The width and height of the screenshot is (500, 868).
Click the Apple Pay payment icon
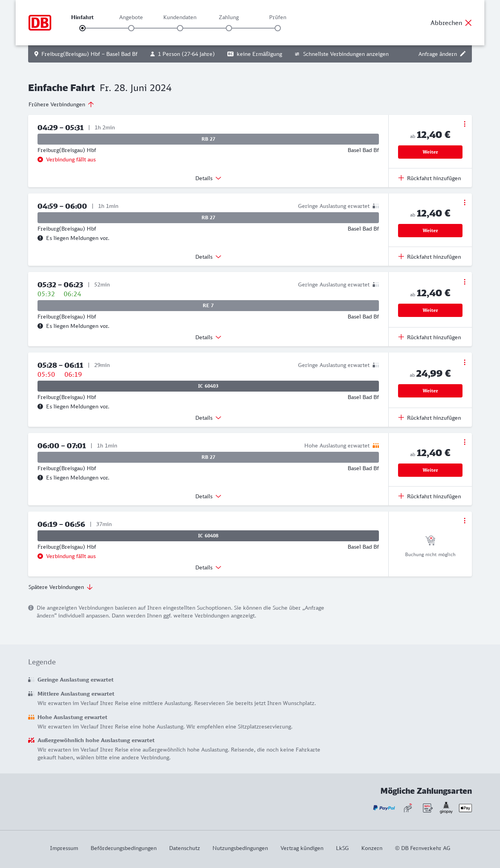pos(465,808)
